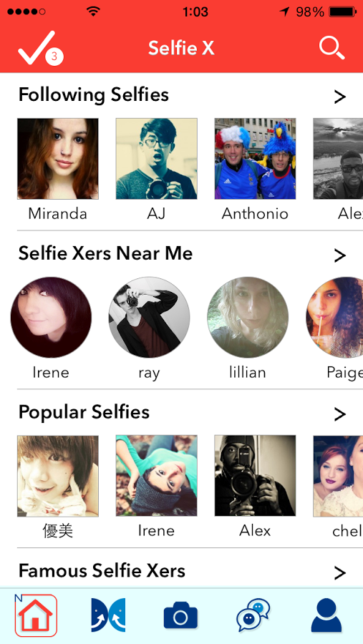
Task: Open the checkmark notifications icon
Action: pos(40,48)
